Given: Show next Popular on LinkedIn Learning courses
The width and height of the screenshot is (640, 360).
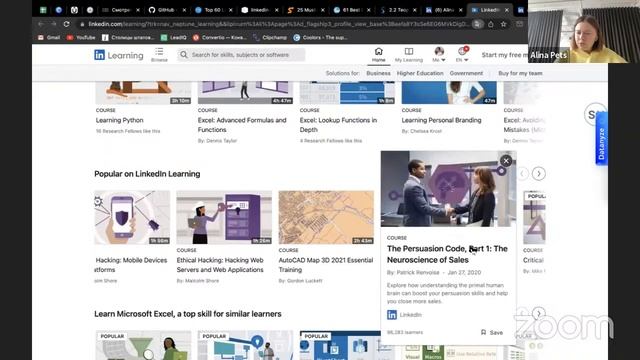Looking at the screenshot, I should coord(538,173).
